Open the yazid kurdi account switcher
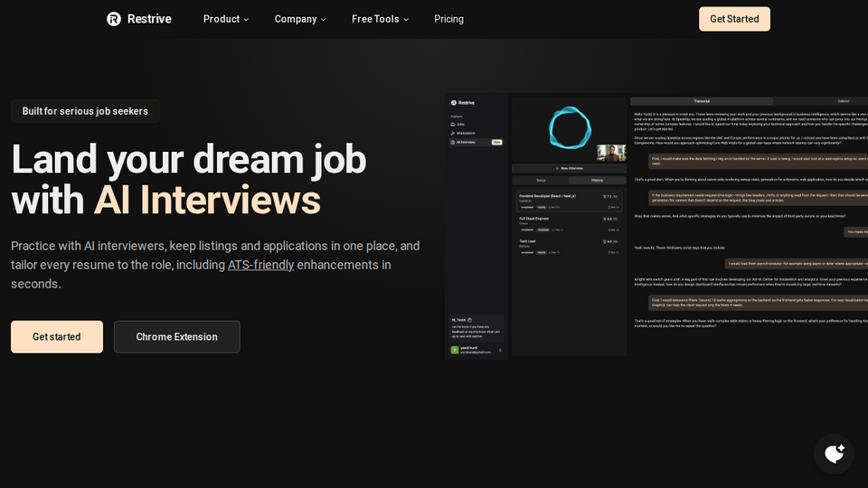The width and height of the screenshot is (868, 488). 476,350
